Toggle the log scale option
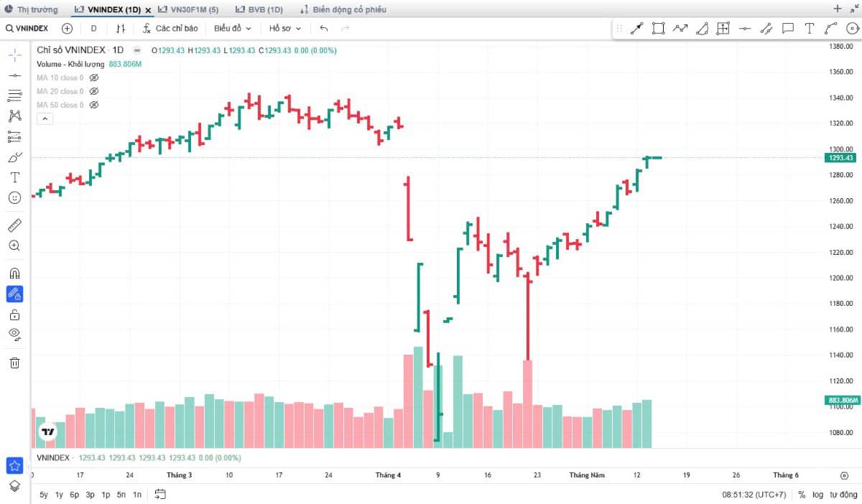 pyautogui.click(x=818, y=495)
